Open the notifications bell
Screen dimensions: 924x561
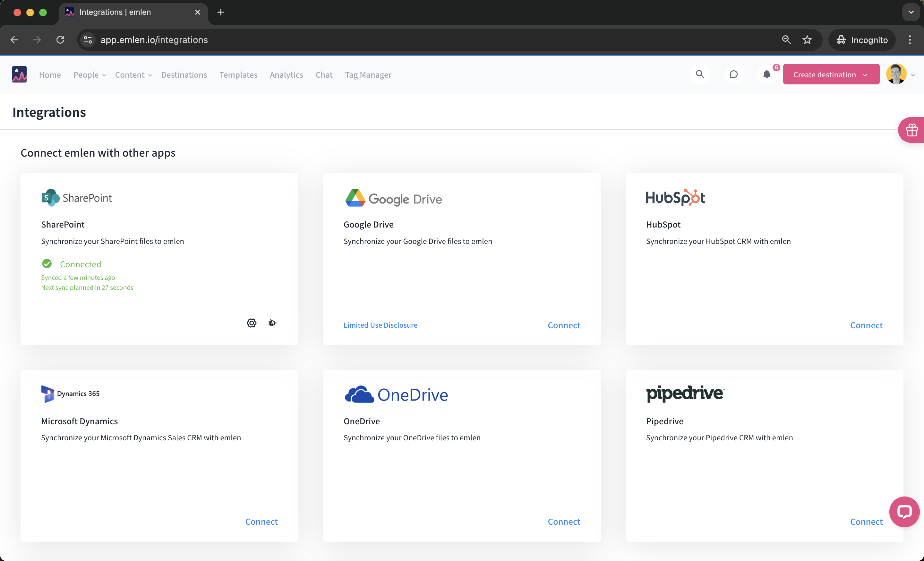click(766, 74)
